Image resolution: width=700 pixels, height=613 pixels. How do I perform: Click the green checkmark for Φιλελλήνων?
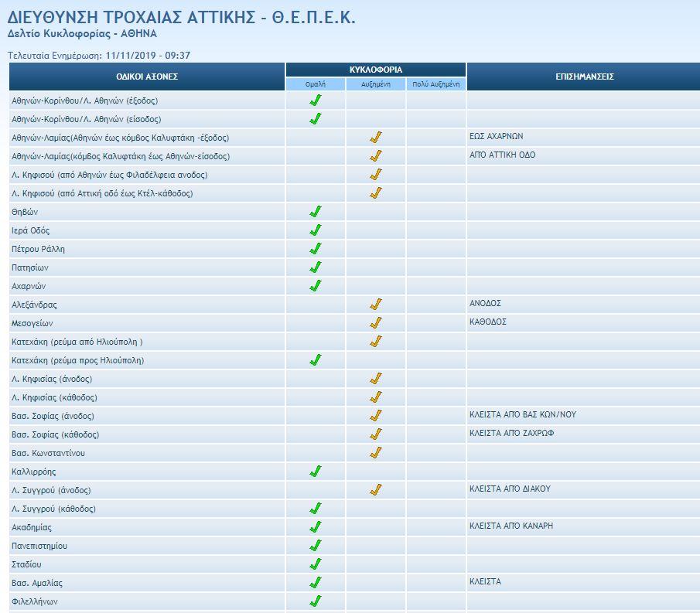315,601
